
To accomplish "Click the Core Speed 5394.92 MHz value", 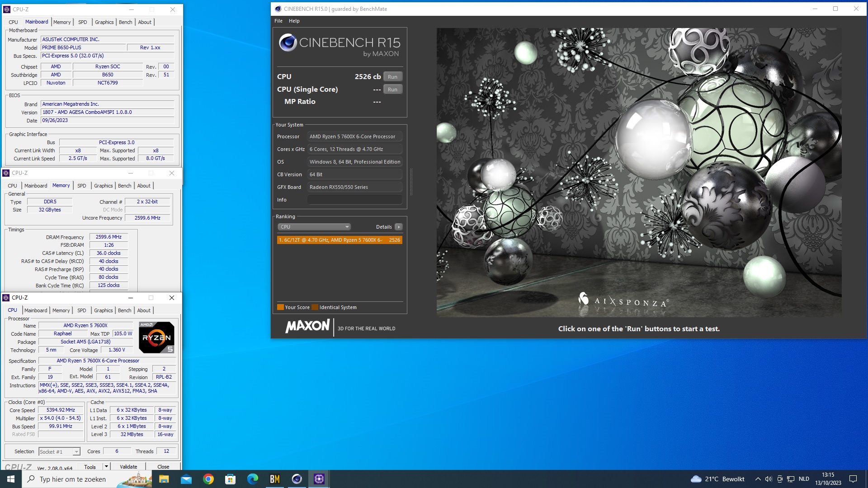I will (x=61, y=410).
